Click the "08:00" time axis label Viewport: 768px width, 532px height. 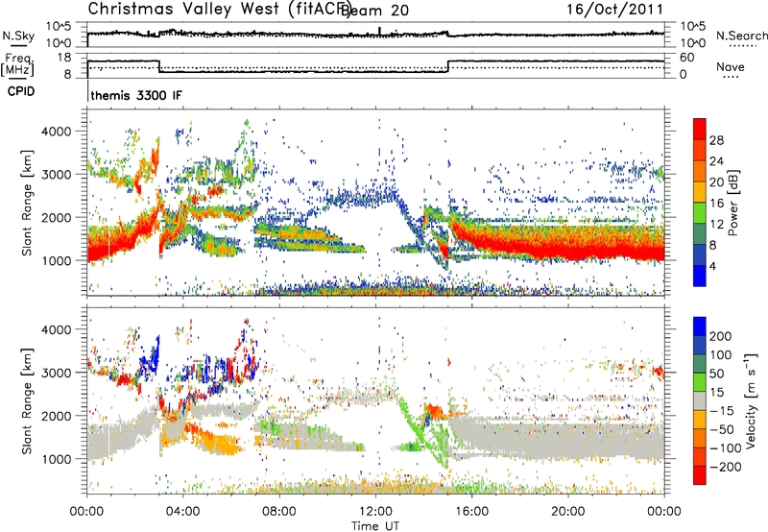tap(279, 512)
